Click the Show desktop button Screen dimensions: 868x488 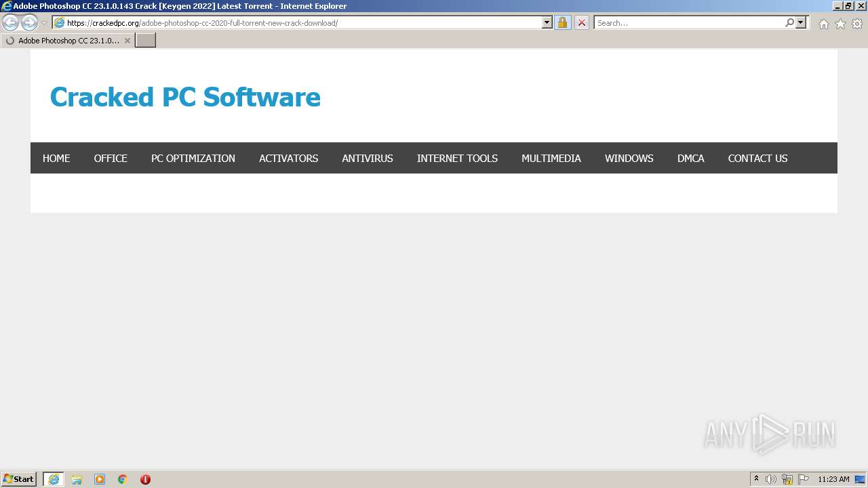(860, 479)
